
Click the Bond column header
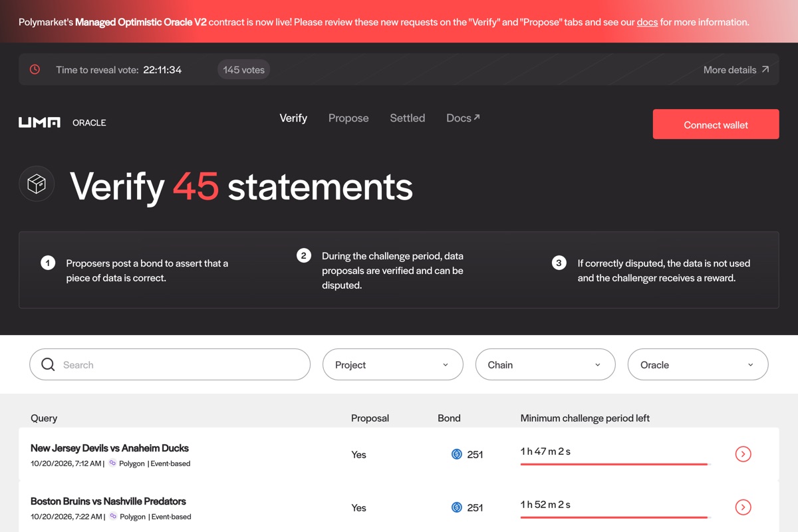449,418
